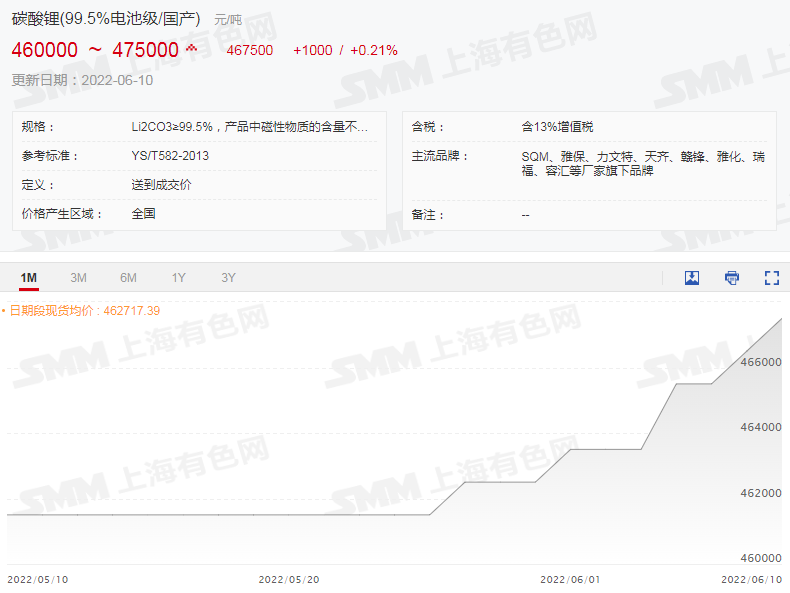Toggle the 日期段现货均价 legend series
The width and height of the screenshot is (790, 593).
(82, 311)
